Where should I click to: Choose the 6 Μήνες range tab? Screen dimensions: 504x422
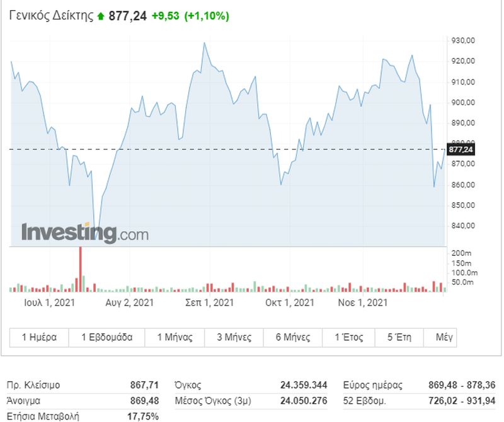(x=293, y=338)
